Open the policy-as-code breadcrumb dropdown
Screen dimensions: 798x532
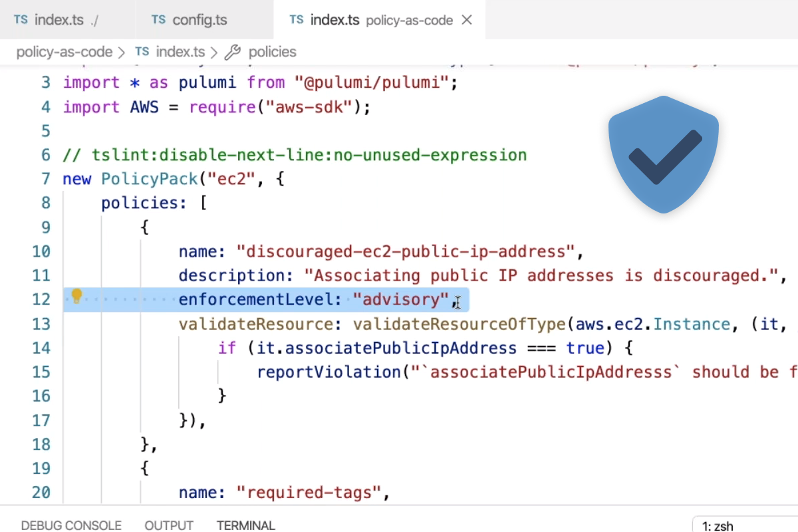63,51
